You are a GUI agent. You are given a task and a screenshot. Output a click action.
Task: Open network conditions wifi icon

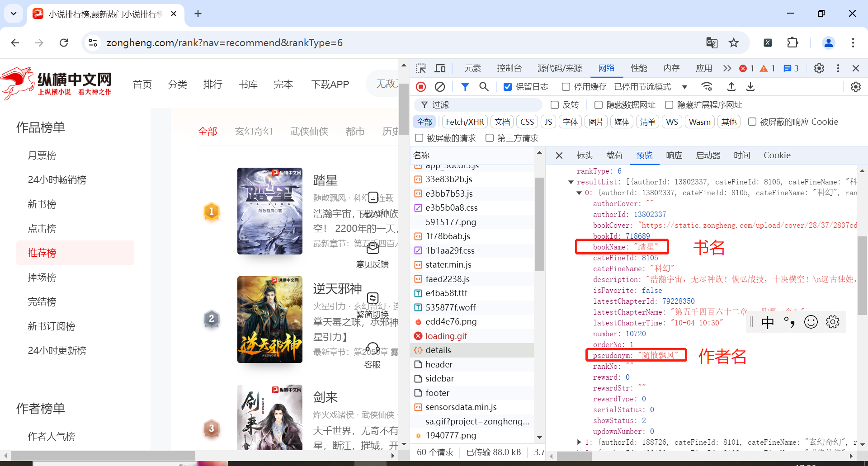pyautogui.click(x=707, y=86)
